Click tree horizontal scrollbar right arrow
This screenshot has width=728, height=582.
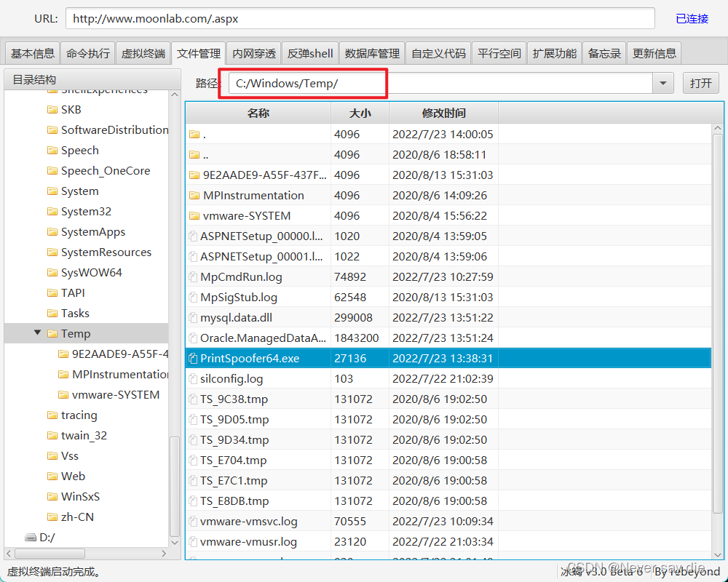click(x=164, y=553)
